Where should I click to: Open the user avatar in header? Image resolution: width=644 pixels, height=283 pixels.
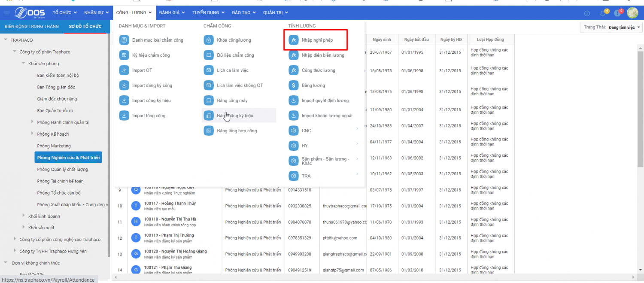632,13
